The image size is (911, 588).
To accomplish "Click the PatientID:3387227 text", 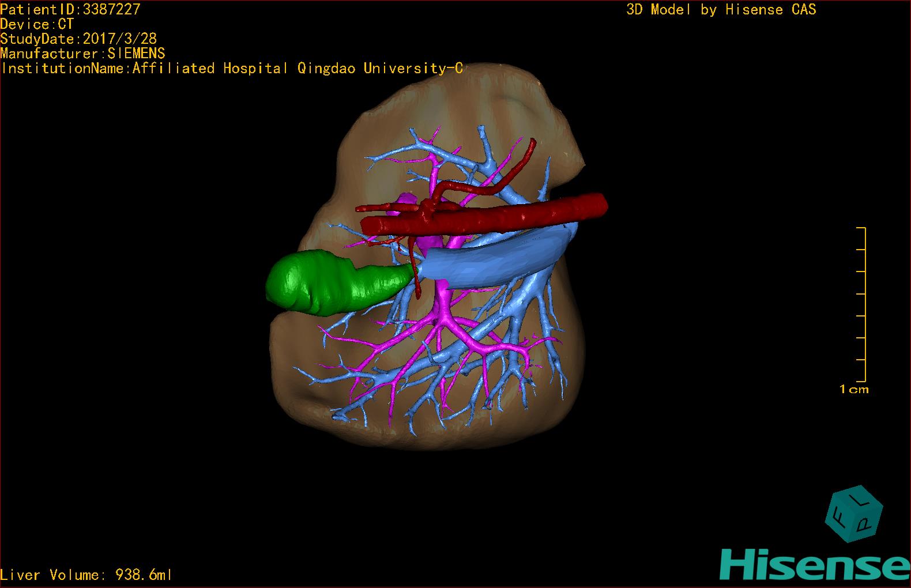I will tap(70, 9).
